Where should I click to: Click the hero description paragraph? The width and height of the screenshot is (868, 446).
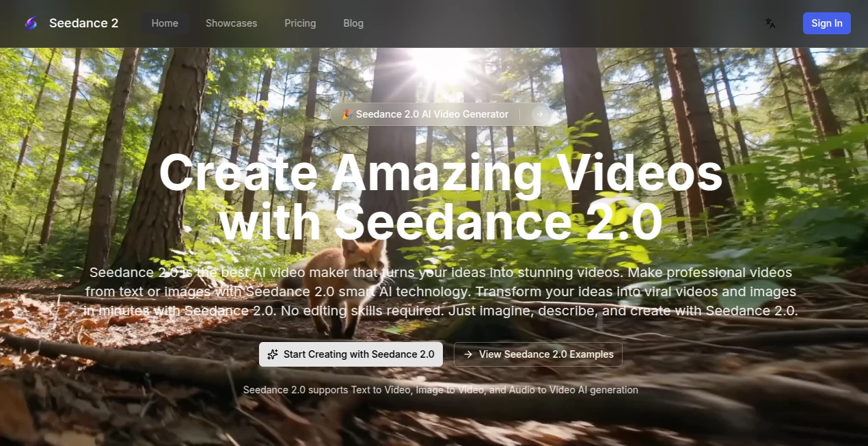[x=441, y=291]
